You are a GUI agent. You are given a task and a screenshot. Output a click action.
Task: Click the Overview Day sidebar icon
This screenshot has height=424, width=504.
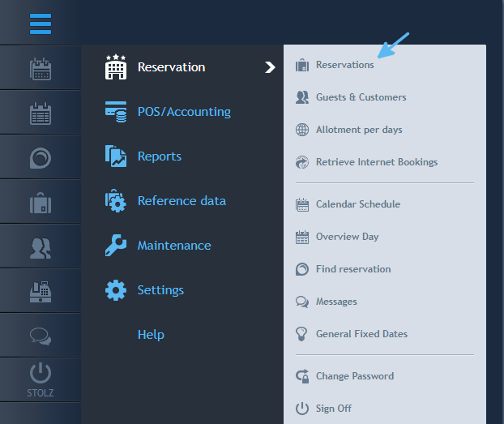(41, 113)
